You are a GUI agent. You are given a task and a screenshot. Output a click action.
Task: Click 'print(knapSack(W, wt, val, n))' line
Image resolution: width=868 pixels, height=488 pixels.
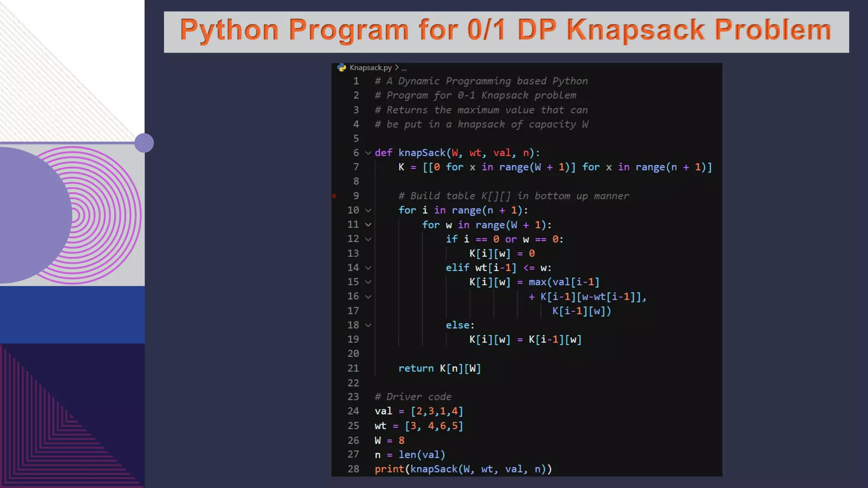coord(463,469)
